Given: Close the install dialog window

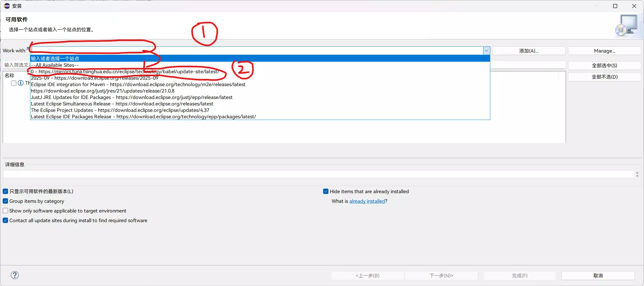Looking at the screenshot, I should click(x=634, y=6).
